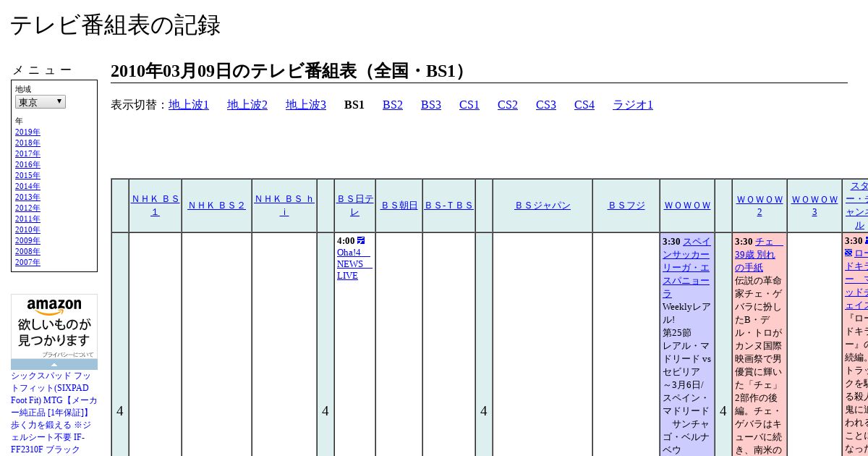Open the ＮＨＫ ＢＳ２ channel header link
The image size is (868, 456).
pos(217,206)
